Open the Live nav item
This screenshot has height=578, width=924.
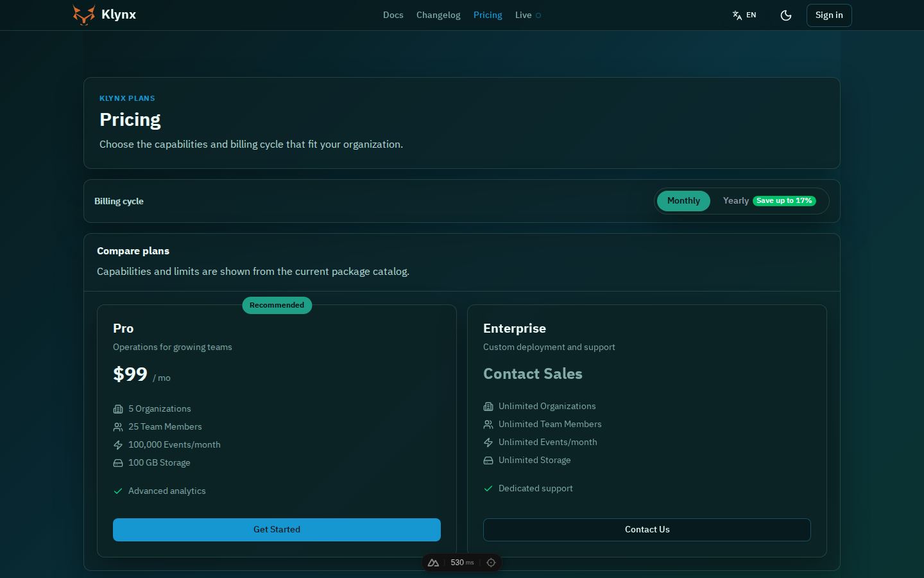click(x=523, y=15)
